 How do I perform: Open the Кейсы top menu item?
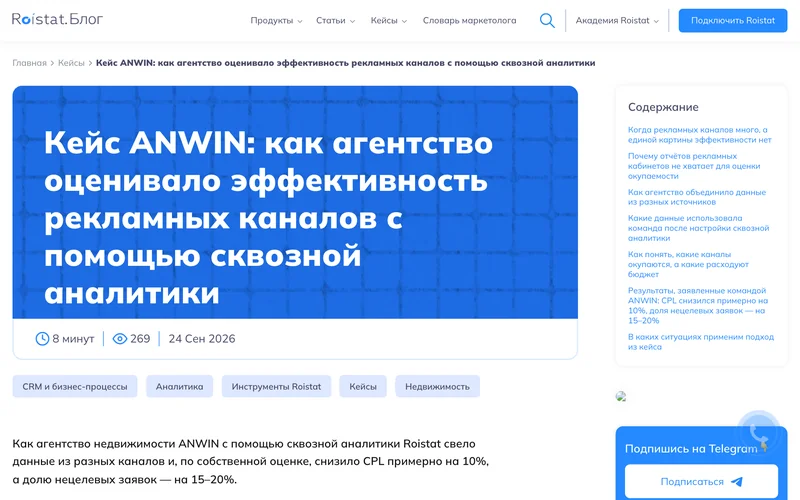click(x=384, y=20)
